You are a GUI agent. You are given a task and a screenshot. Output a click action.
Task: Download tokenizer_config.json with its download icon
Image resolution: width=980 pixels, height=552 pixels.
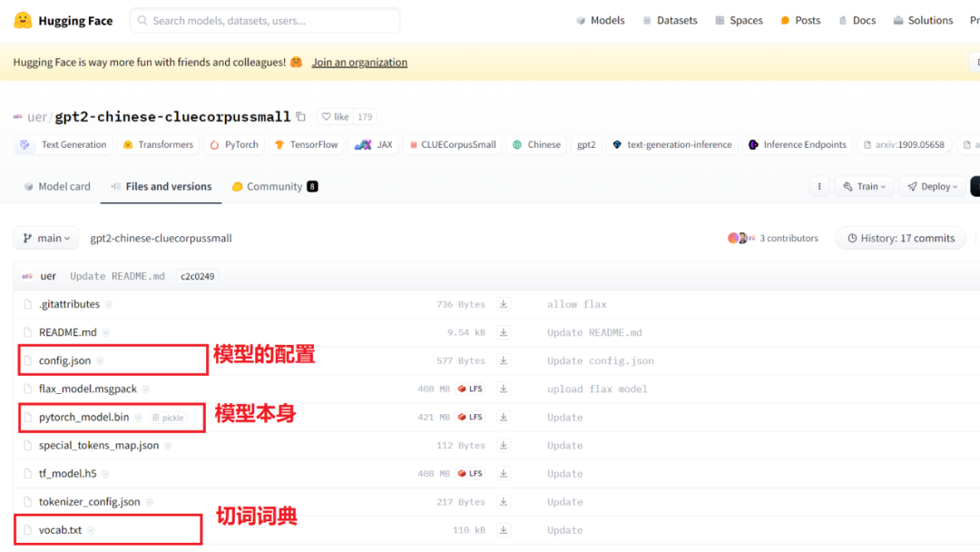coord(503,501)
